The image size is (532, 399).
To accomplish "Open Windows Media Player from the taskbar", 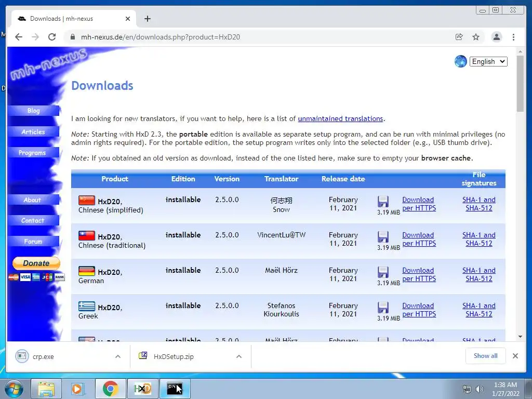I will coord(78,389).
